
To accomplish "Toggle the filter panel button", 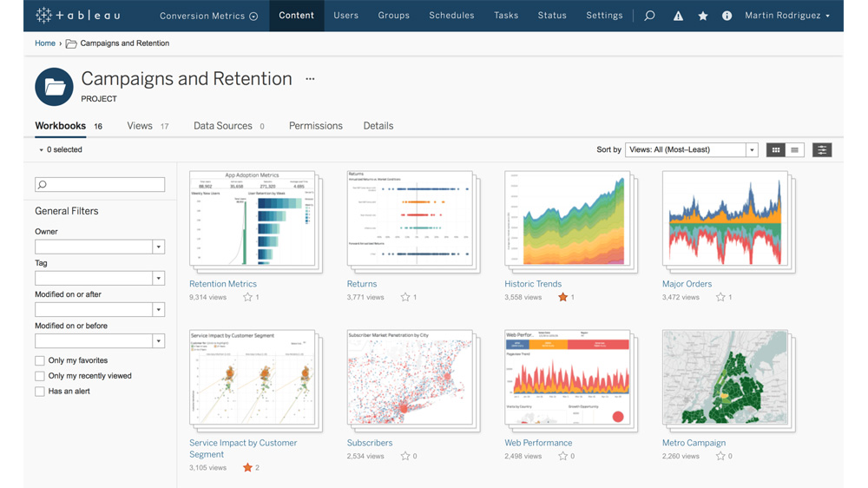I will coord(822,150).
